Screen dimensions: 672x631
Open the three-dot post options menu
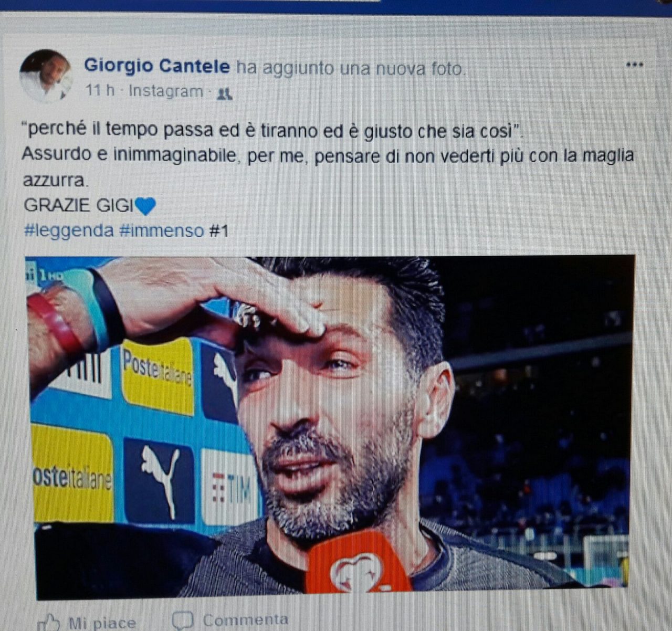[635, 65]
